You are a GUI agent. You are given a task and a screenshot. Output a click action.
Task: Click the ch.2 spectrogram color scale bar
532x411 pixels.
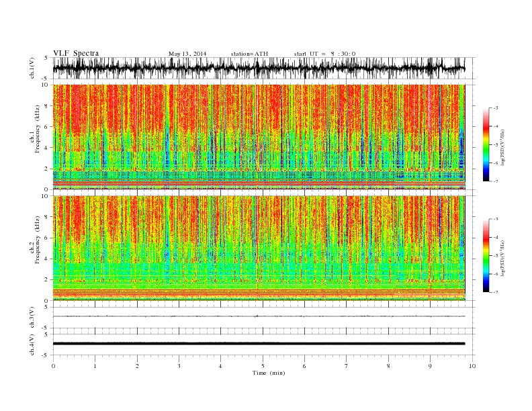point(486,255)
